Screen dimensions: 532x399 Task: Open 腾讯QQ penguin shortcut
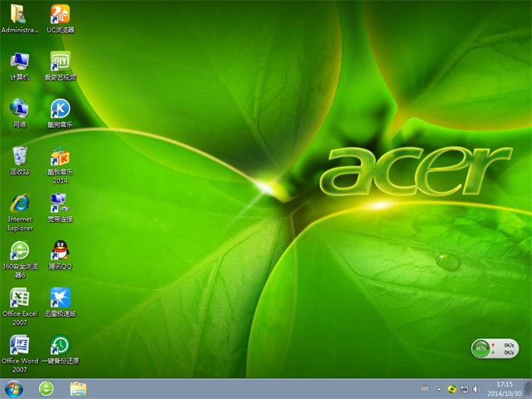(60, 249)
